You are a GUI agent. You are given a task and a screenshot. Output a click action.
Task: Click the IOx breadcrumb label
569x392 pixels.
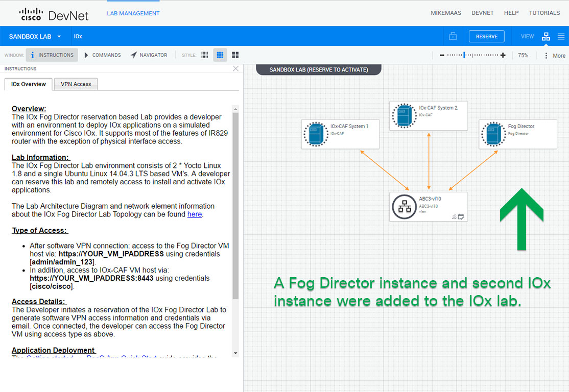click(78, 37)
